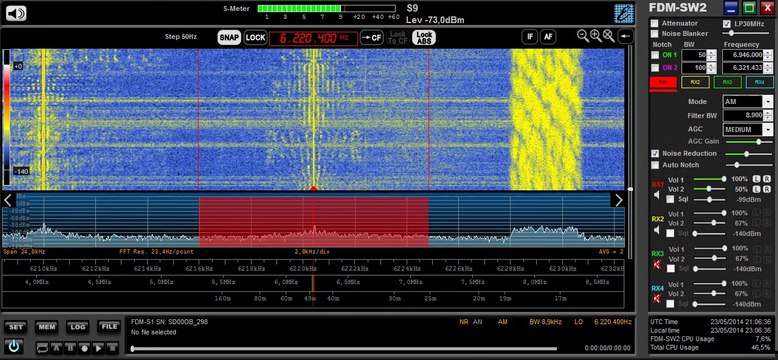
Task: Click the notepad icon near S-Meter
Action: (624, 13)
